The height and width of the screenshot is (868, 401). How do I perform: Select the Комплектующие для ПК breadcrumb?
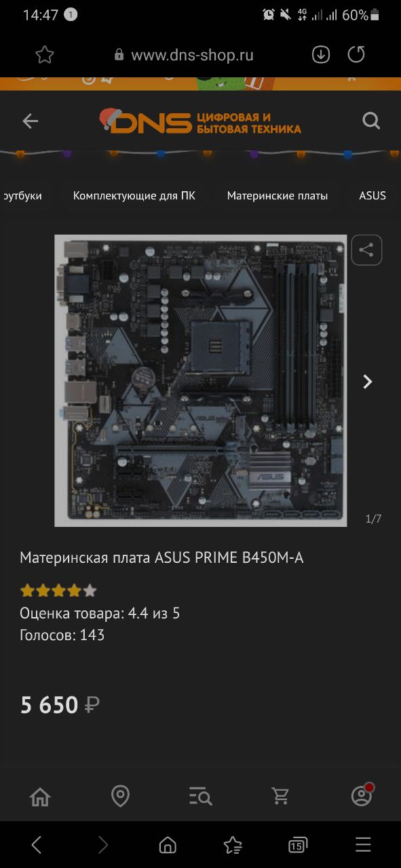[134, 196]
